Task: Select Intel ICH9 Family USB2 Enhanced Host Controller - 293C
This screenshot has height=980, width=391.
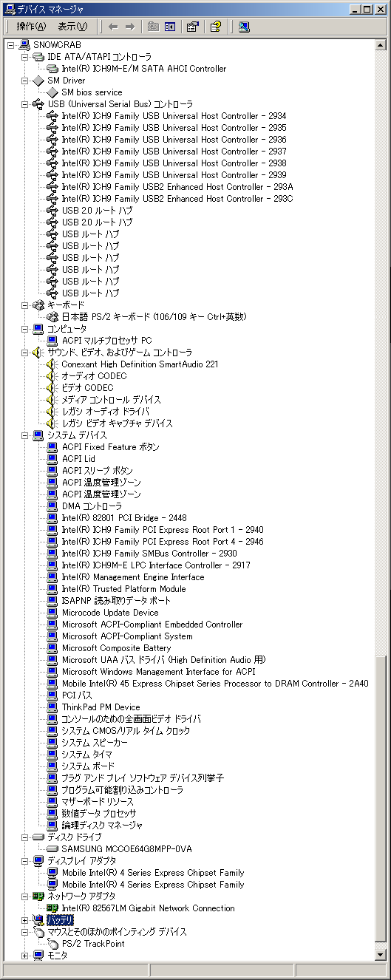Action: [x=177, y=199]
